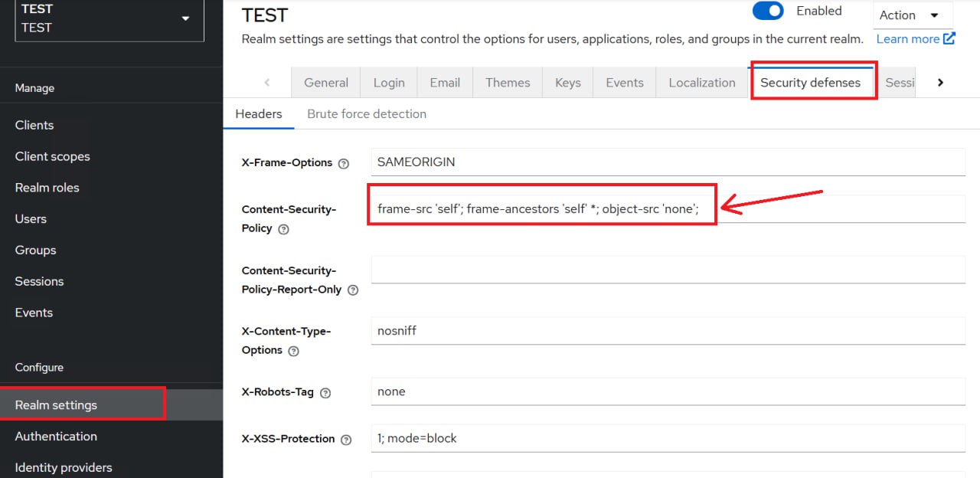The height and width of the screenshot is (478, 980).
Task: Open the Keys tab
Action: tap(568, 83)
